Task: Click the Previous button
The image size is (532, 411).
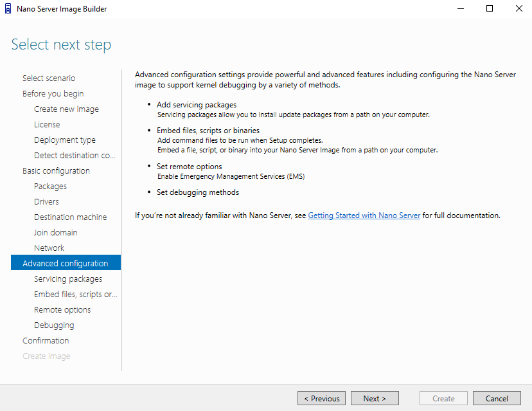Action: coord(321,398)
